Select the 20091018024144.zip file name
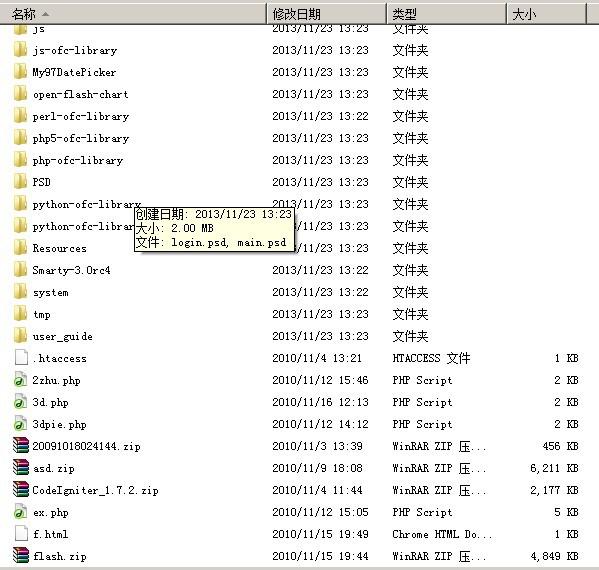599x570 pixels. click(x=86, y=446)
